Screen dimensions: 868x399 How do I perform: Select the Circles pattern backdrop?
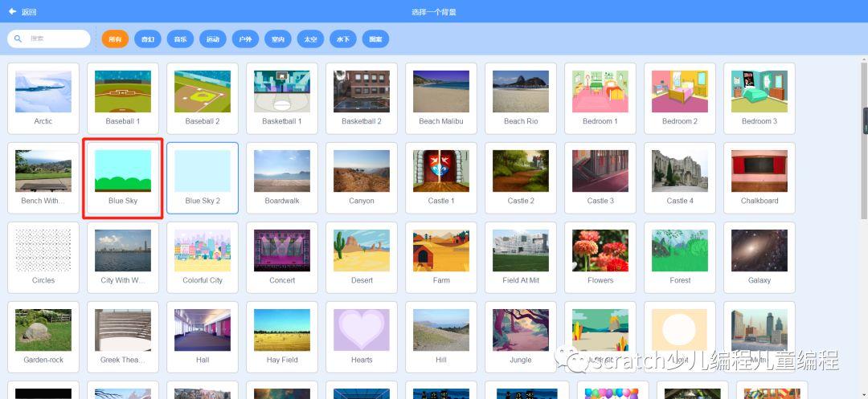click(43, 258)
